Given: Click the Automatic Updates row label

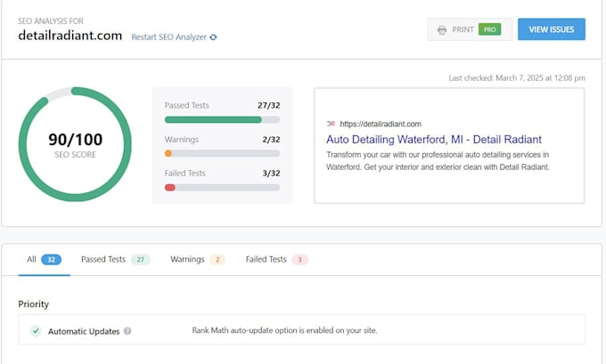Looking at the screenshot, I should coord(84,331).
